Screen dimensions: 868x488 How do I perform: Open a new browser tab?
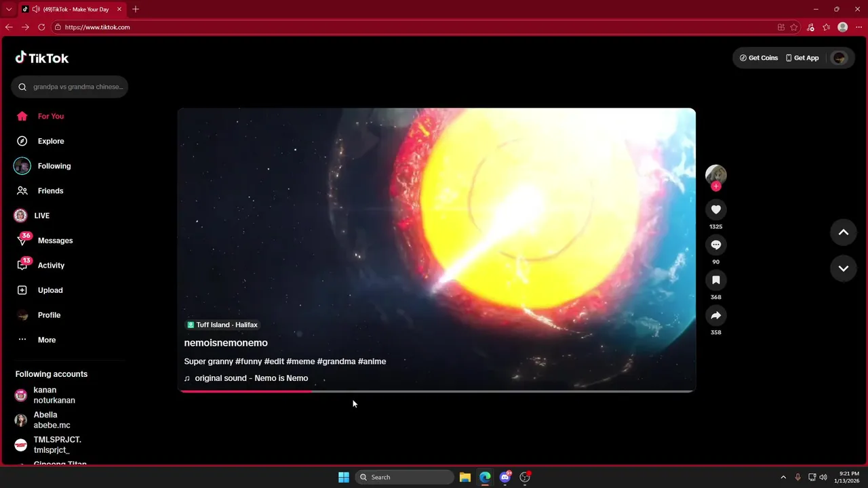(136, 9)
